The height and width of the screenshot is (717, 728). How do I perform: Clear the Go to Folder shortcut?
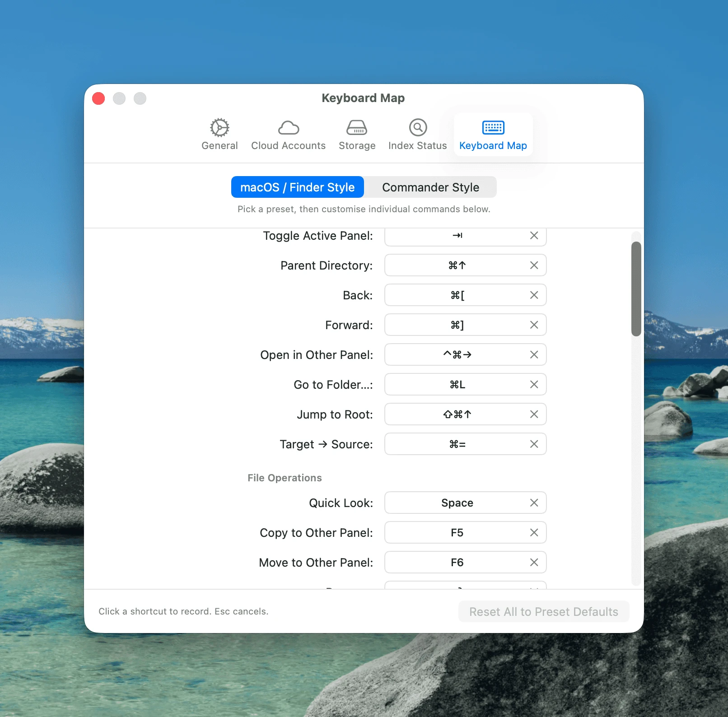tap(534, 384)
